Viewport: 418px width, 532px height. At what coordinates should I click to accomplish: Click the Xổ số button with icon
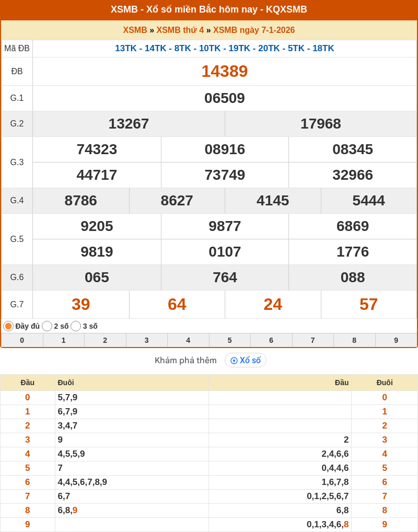tap(246, 360)
